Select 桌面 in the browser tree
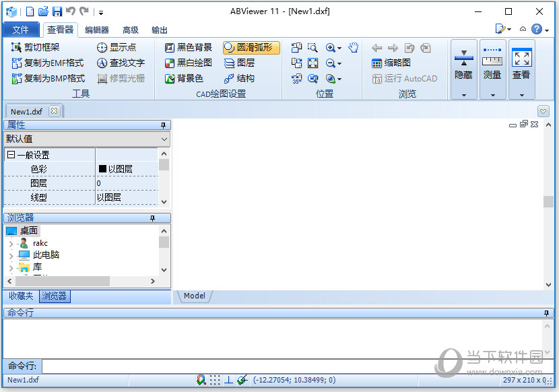The width and height of the screenshot is (559, 392). [22, 231]
